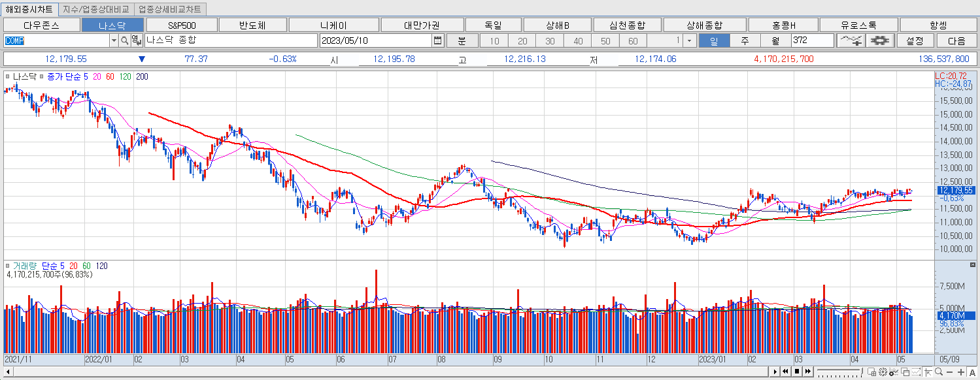Open the COMP symbol dropdown arrow
Image resolution: width=980 pixels, height=380 pixels.
pyautogui.click(x=114, y=40)
